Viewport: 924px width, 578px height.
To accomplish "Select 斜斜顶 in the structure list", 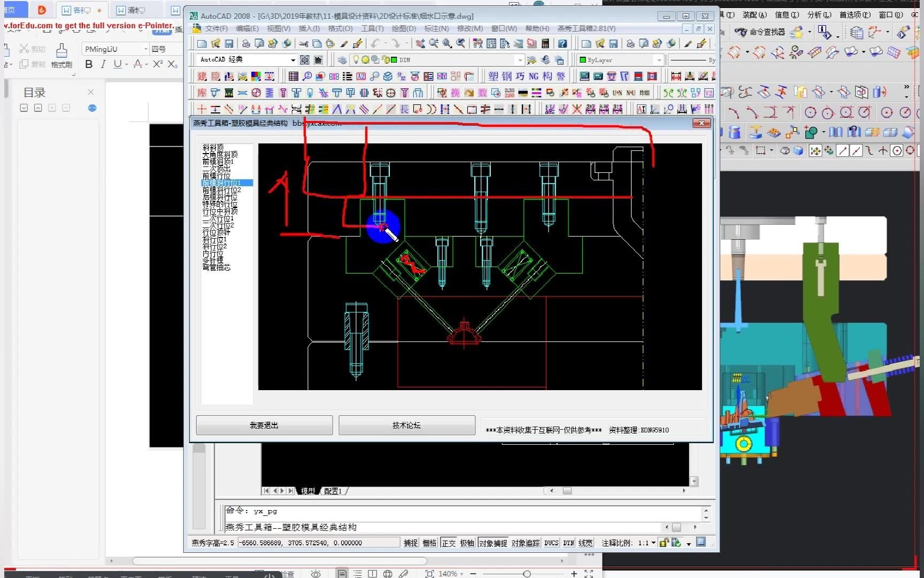I will point(213,147).
